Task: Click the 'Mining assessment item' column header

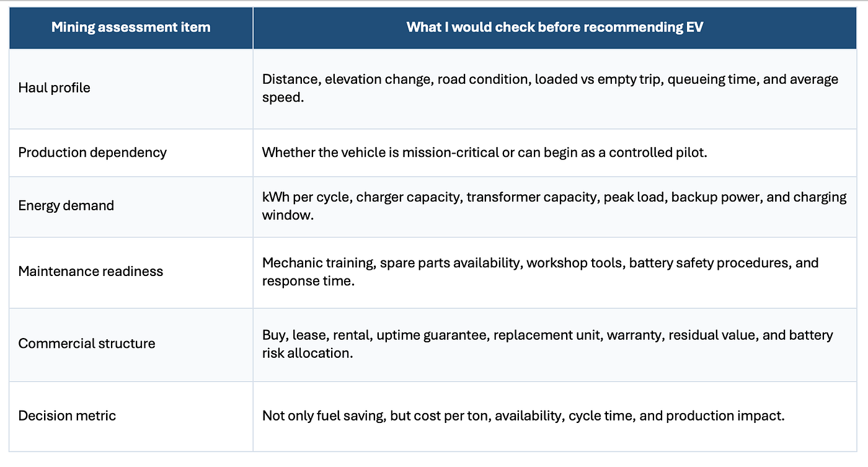Action: point(131,27)
